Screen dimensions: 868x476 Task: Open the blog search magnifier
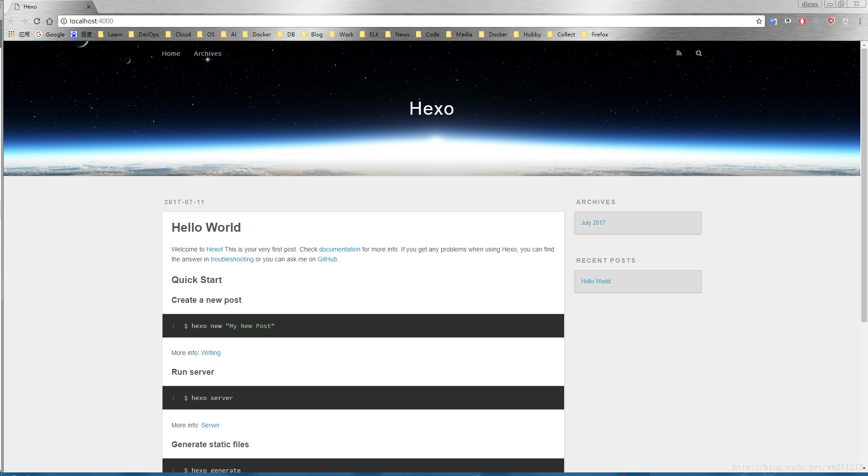click(x=699, y=53)
